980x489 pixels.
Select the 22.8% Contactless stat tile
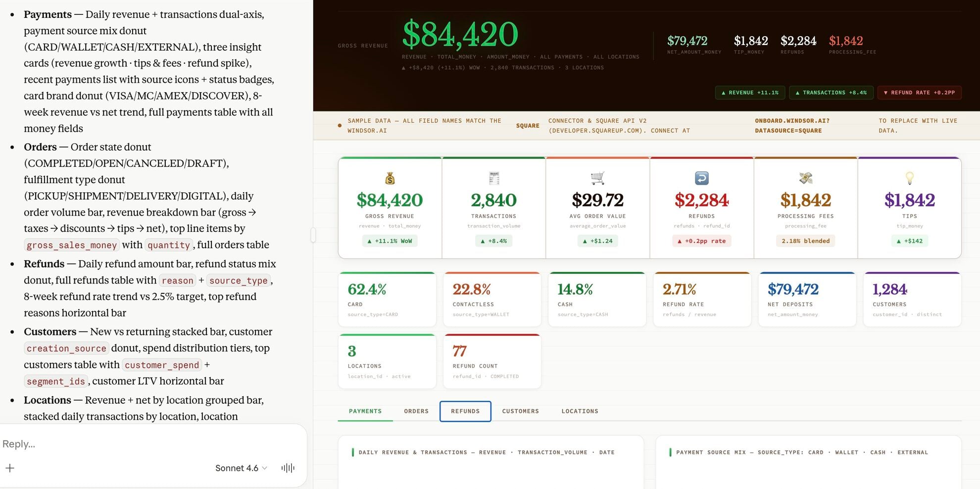click(492, 299)
